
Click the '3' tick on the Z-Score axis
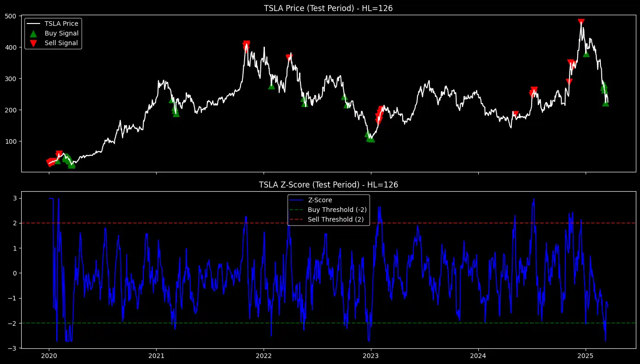coord(15,198)
